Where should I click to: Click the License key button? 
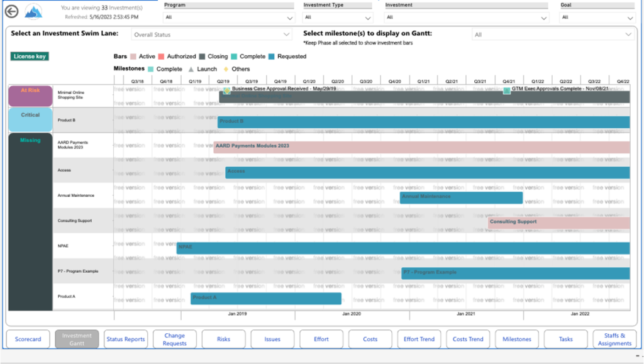[29, 55]
